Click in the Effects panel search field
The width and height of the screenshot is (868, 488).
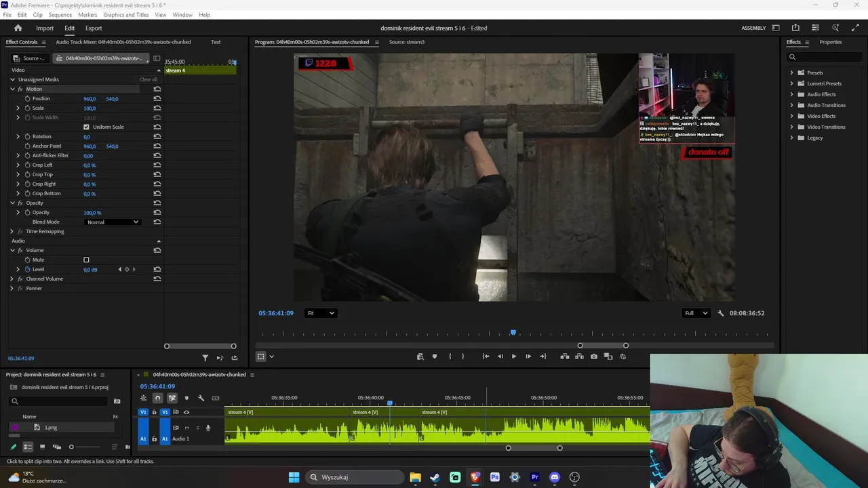(x=823, y=57)
